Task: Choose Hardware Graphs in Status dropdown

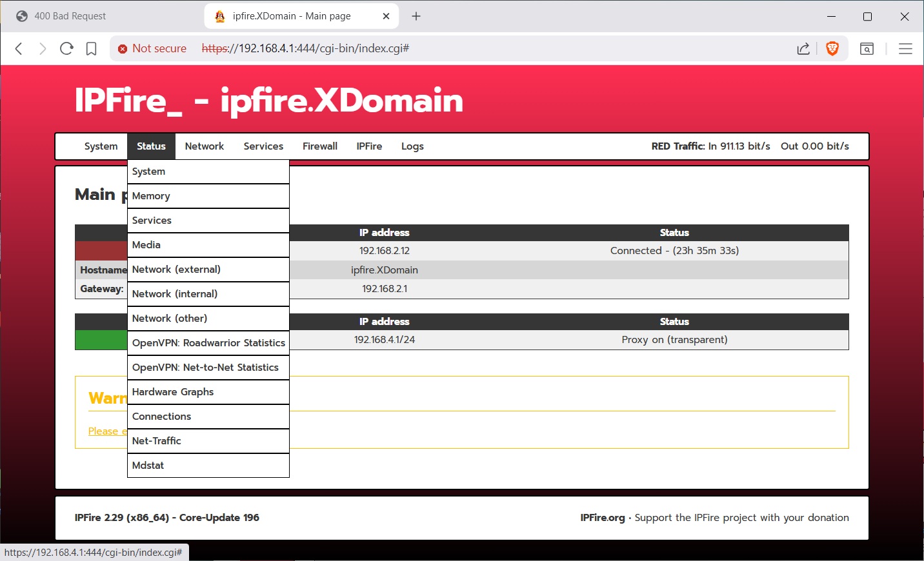Action: tap(173, 392)
